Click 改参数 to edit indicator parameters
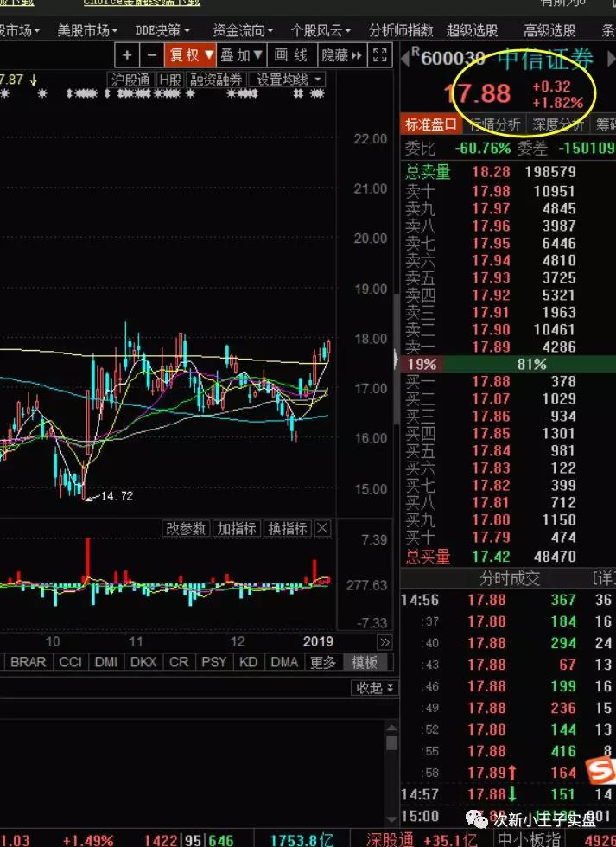Viewport: 616px width, 847px height. coord(186,528)
